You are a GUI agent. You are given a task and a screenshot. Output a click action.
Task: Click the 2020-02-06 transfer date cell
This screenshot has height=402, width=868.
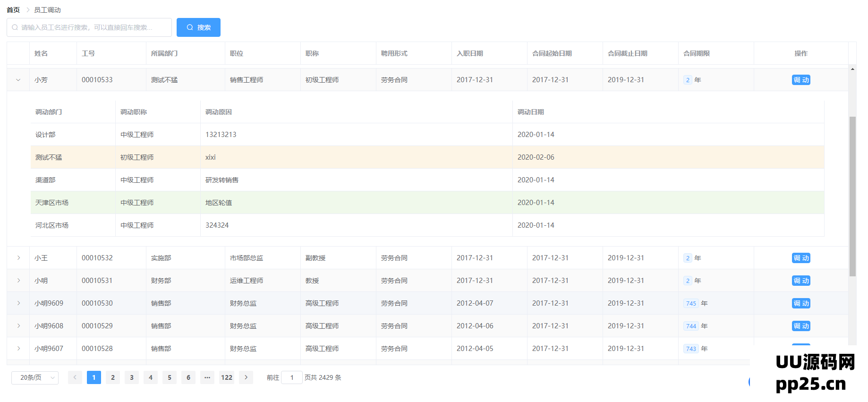669,157
